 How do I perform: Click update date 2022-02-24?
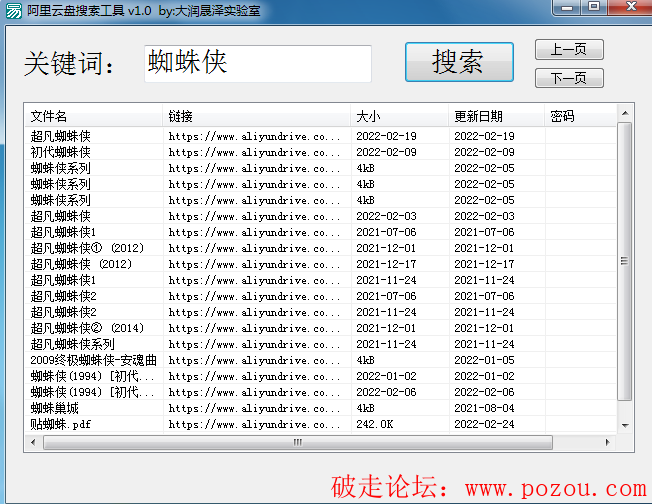coord(484,424)
